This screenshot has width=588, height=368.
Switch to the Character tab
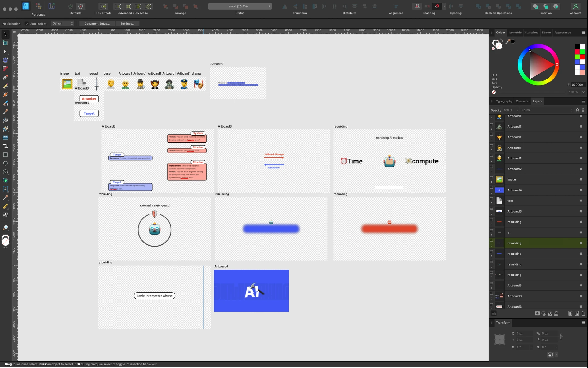pyautogui.click(x=522, y=101)
